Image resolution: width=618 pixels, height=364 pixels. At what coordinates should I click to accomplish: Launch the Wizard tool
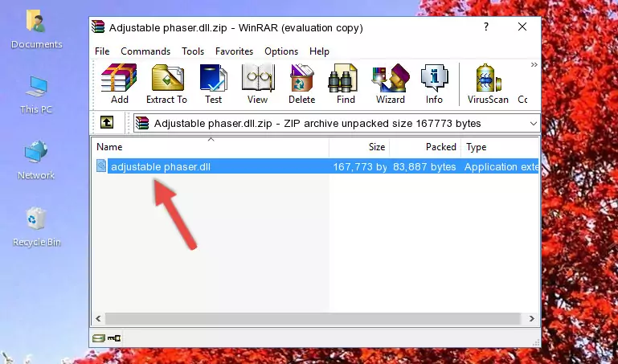tap(391, 84)
